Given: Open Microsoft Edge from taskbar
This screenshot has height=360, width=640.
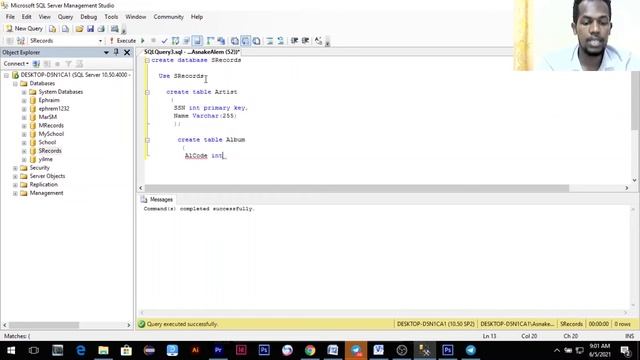Looking at the screenshot, I should click(x=80, y=350).
